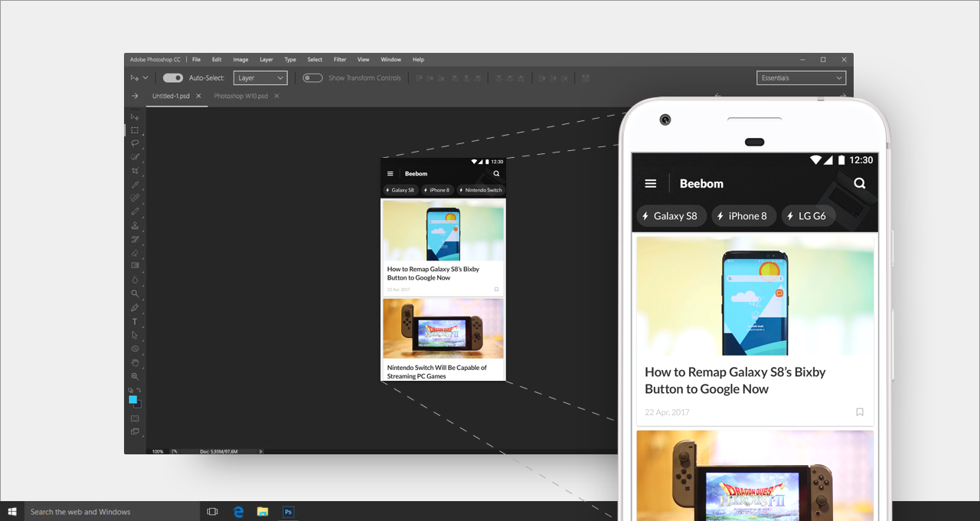Open File Explorer from the taskbar

pos(263,511)
